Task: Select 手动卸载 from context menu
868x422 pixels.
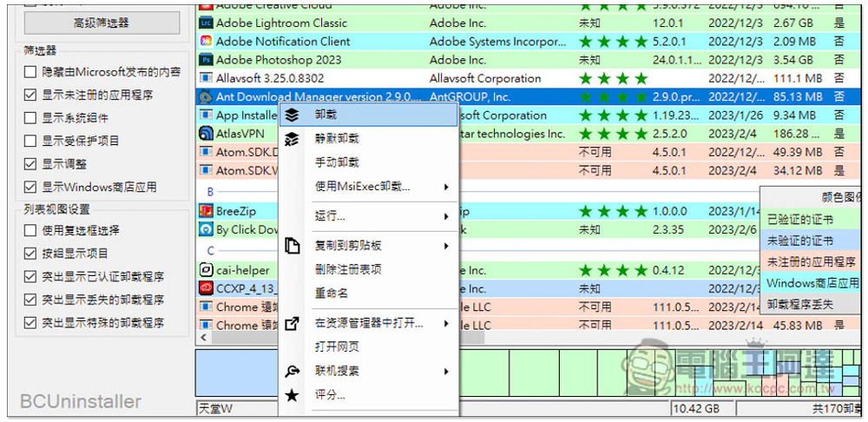Action: point(337,162)
